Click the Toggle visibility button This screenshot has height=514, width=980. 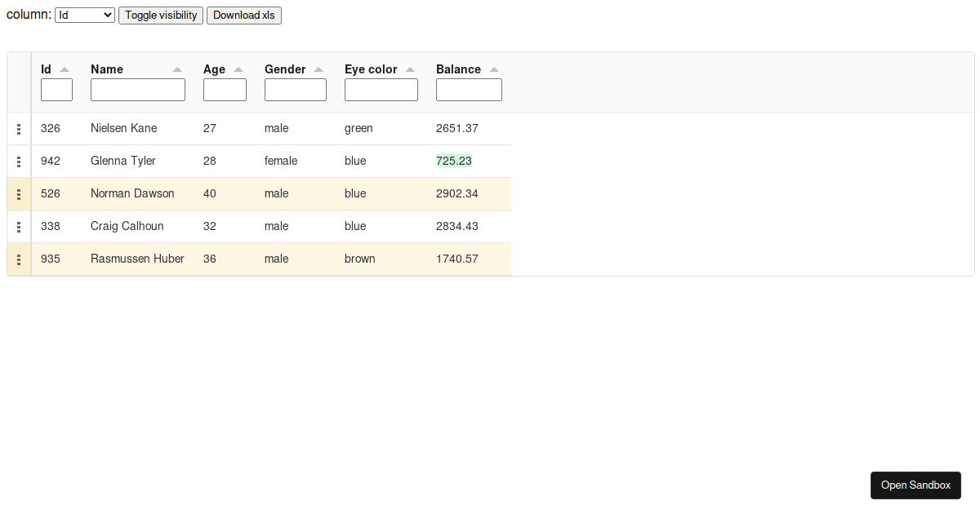tap(160, 15)
